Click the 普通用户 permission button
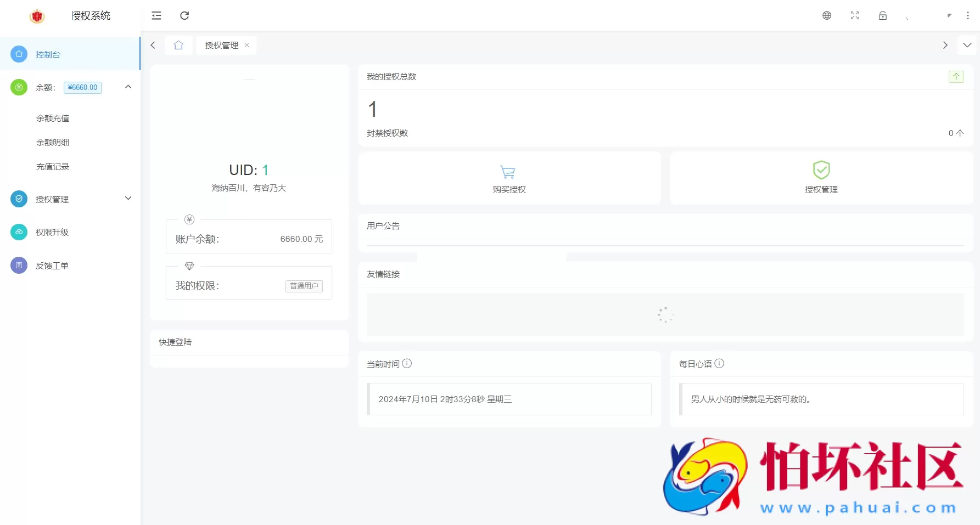This screenshot has height=525, width=980. pos(304,286)
